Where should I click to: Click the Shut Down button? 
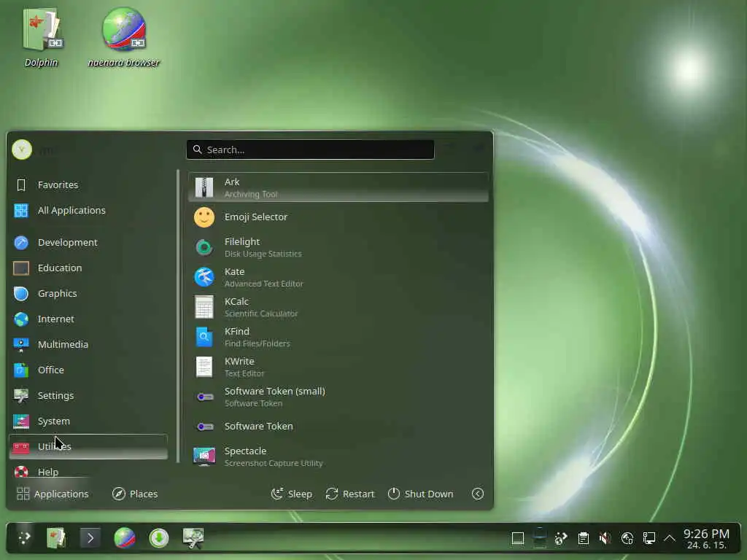click(420, 494)
